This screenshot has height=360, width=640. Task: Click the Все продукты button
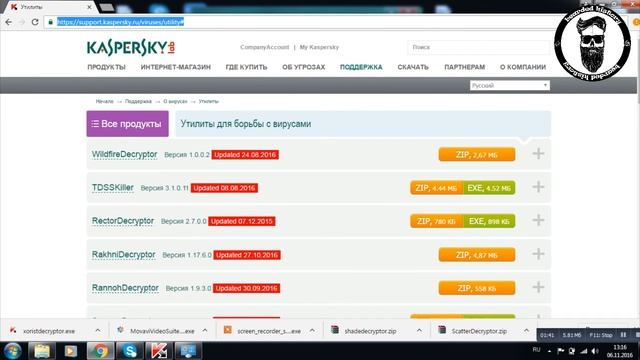point(127,124)
